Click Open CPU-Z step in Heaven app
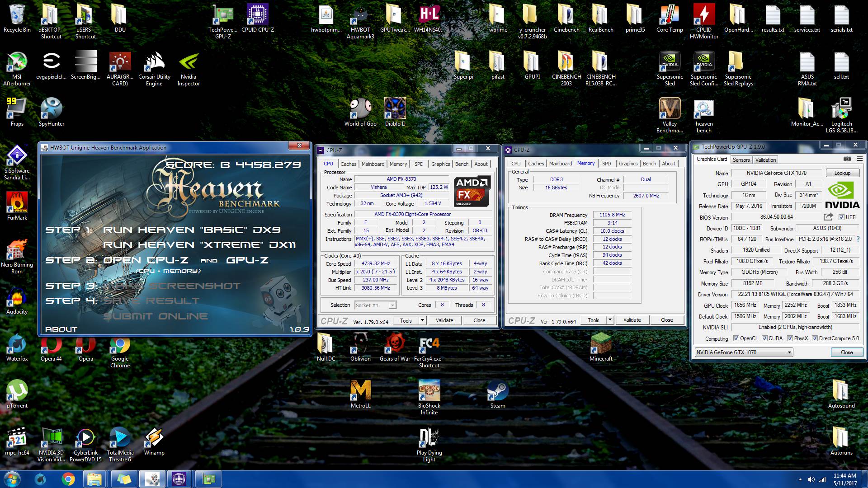 (x=186, y=260)
